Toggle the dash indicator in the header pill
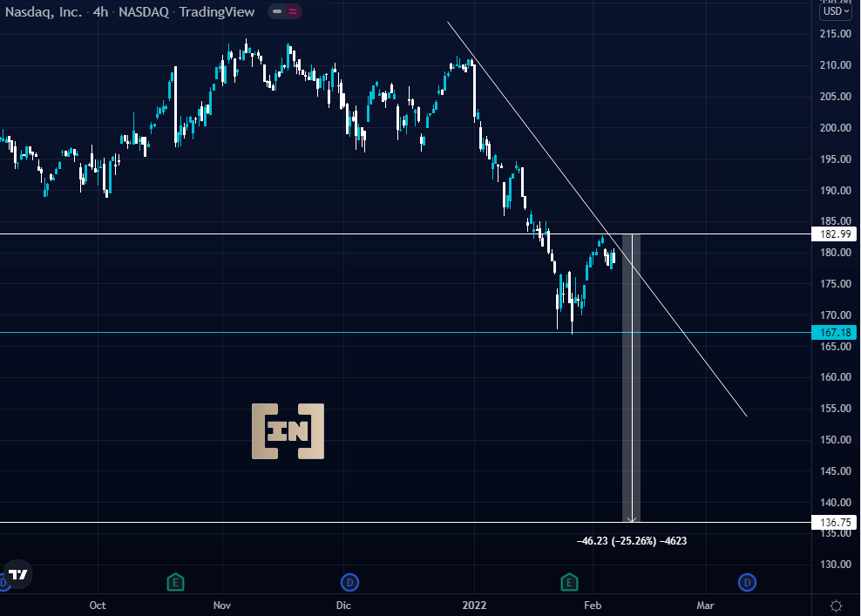This screenshot has width=861, height=616. pyautogui.click(x=277, y=11)
